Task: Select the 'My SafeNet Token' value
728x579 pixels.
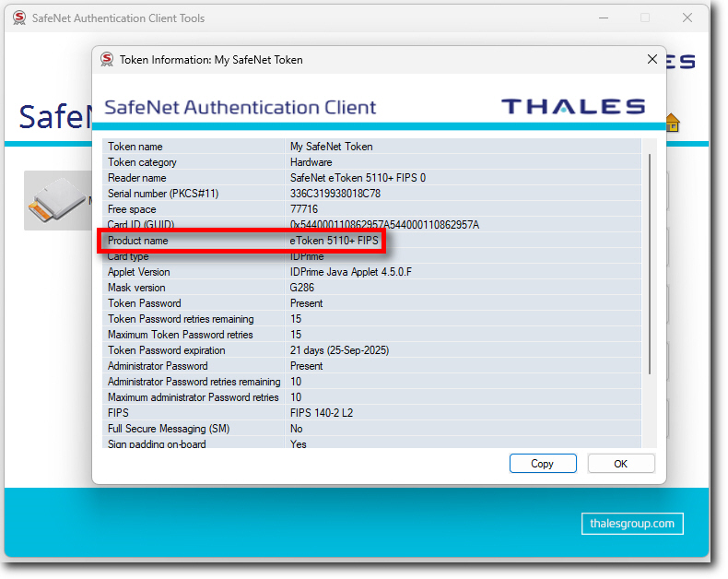Action: pyautogui.click(x=331, y=147)
